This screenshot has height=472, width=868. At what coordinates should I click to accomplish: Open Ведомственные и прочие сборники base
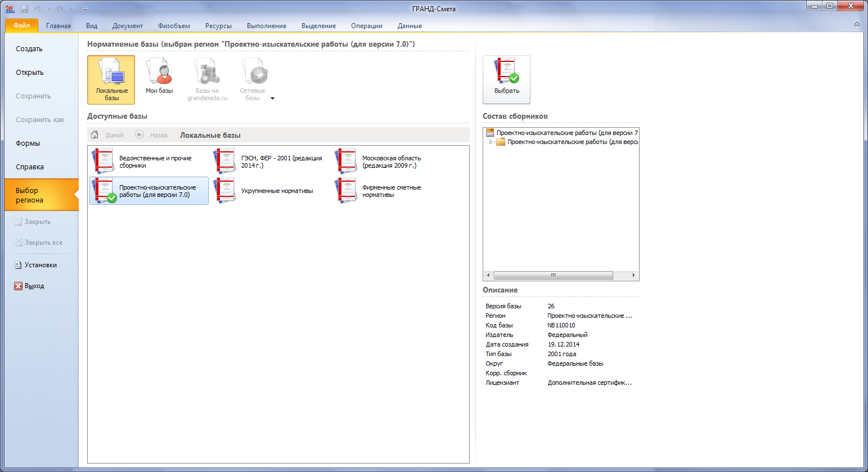point(148,161)
